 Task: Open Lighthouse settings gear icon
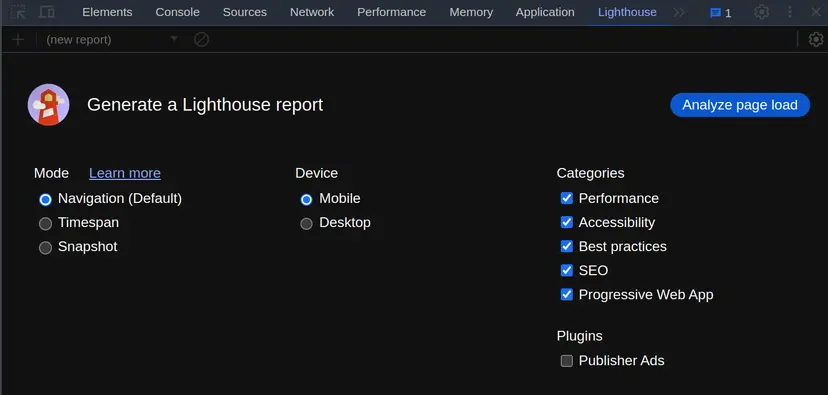tap(816, 40)
